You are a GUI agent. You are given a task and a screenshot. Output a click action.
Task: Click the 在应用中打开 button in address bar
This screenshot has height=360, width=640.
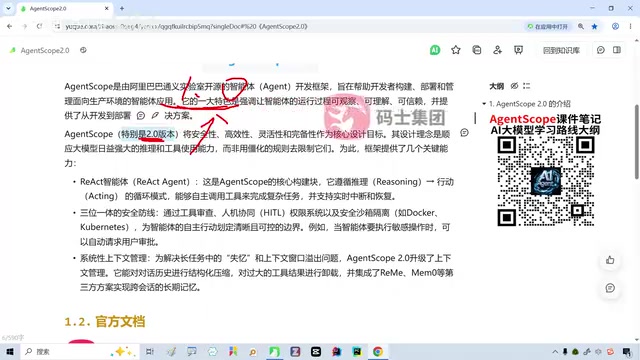click(548, 27)
